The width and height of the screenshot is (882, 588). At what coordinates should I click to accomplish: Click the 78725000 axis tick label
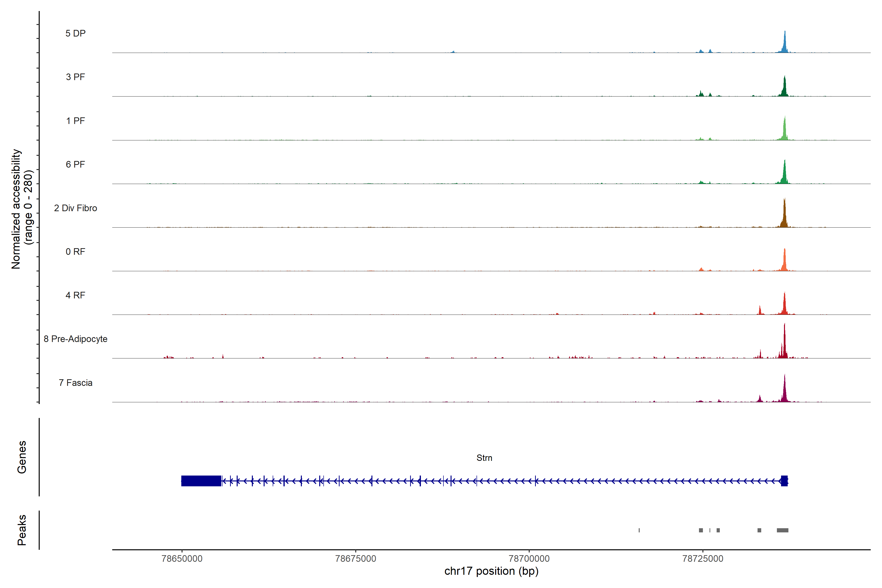[703, 558]
